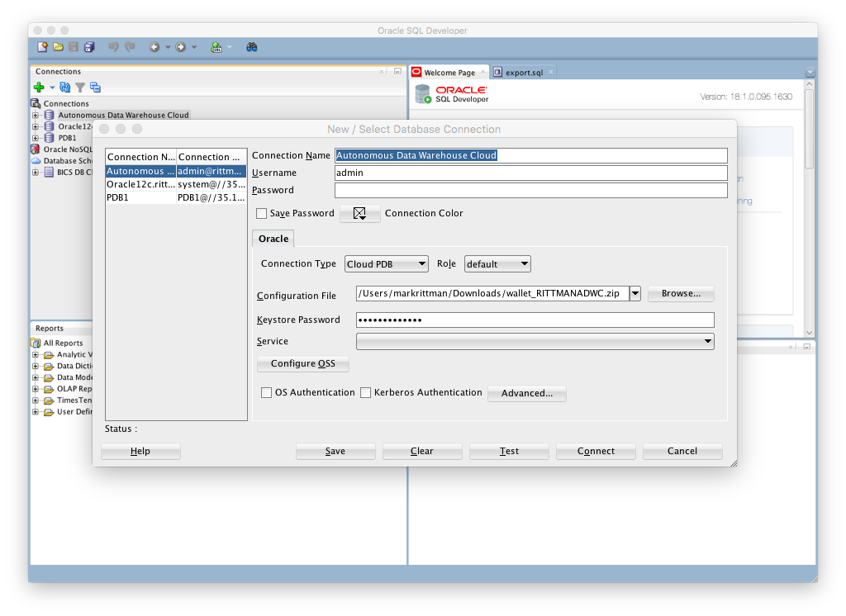The height and width of the screenshot is (616, 846).
Task: Toggle the Kerberos Authentication checkbox
Action: (x=366, y=393)
